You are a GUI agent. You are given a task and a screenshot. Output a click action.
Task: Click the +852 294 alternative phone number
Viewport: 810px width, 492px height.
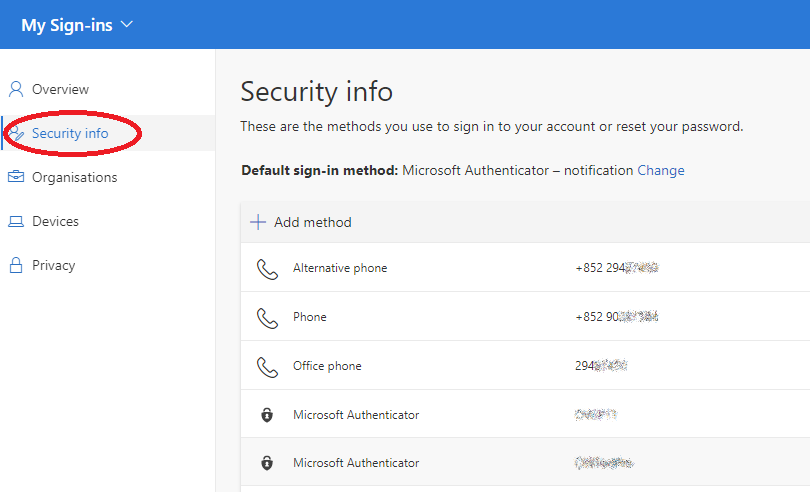[617, 268]
